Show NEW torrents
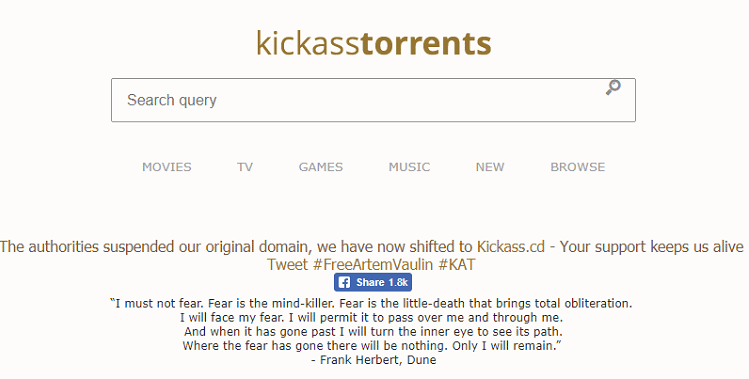The height and width of the screenshot is (379, 749). pyautogui.click(x=490, y=167)
